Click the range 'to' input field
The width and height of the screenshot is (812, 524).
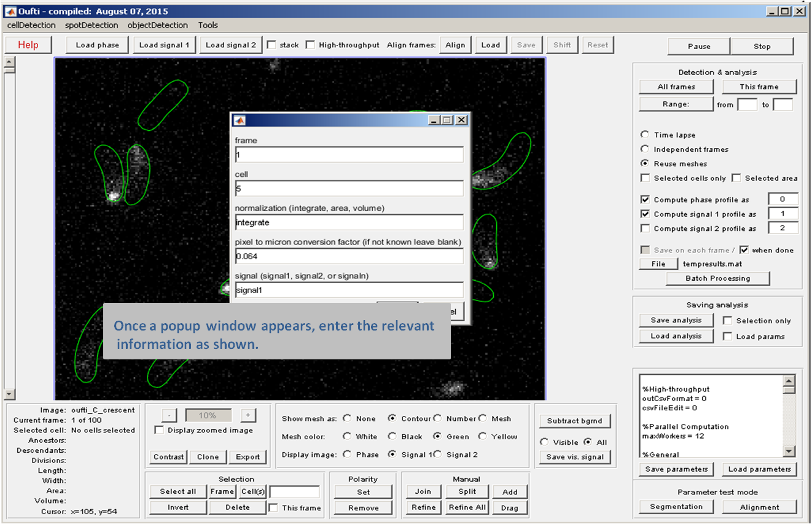(783, 104)
